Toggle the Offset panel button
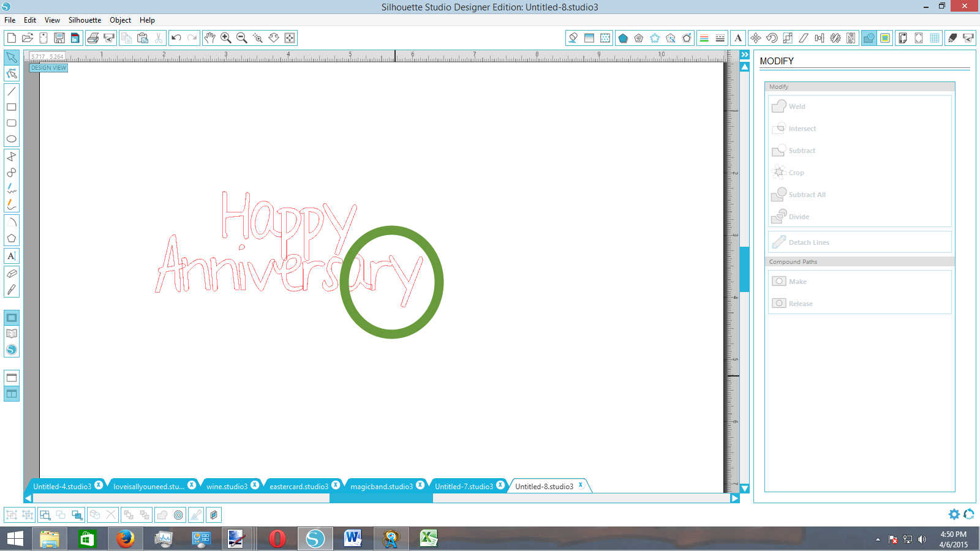980x551 pixels. coord(178,515)
